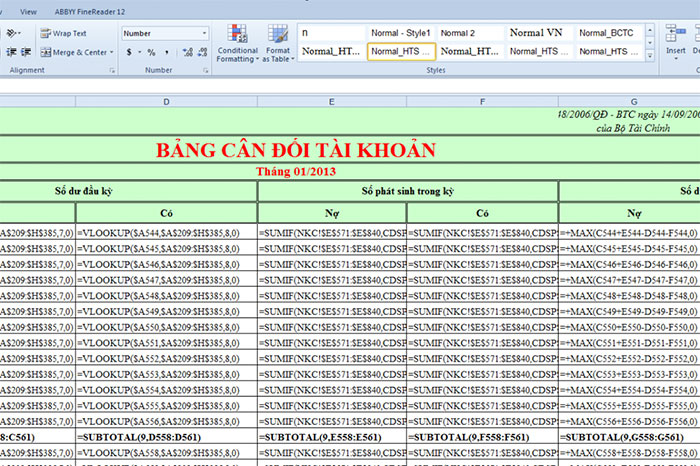
Task: Select cell =+MAX(C552+E552-D552-F552,0)
Action: (629, 359)
